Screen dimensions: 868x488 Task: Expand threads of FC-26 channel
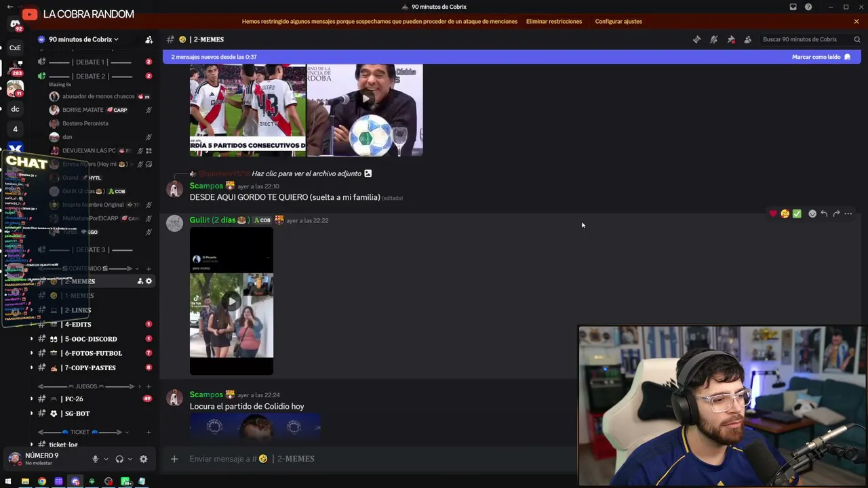(x=31, y=399)
